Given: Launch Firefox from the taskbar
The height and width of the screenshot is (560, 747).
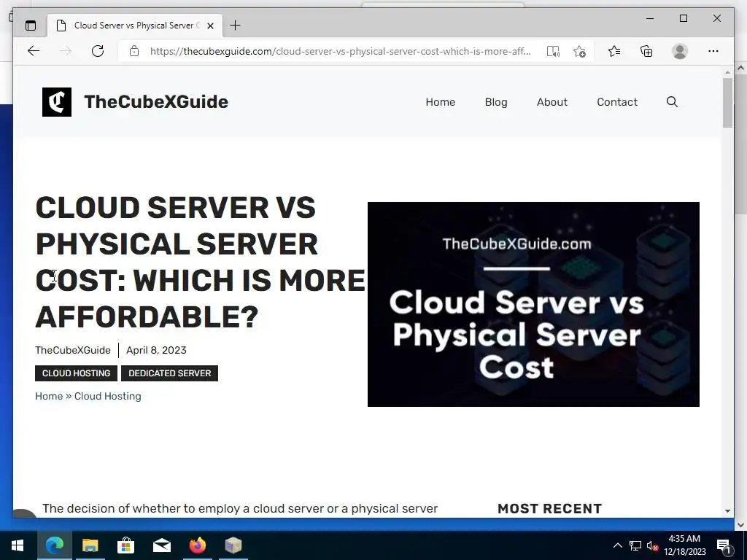Looking at the screenshot, I should pyautogui.click(x=197, y=545).
